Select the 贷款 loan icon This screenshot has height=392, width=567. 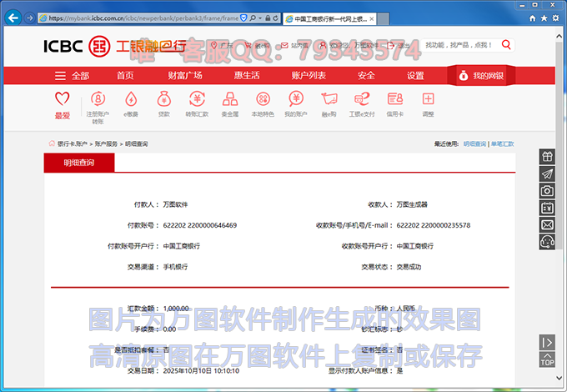[x=164, y=103]
